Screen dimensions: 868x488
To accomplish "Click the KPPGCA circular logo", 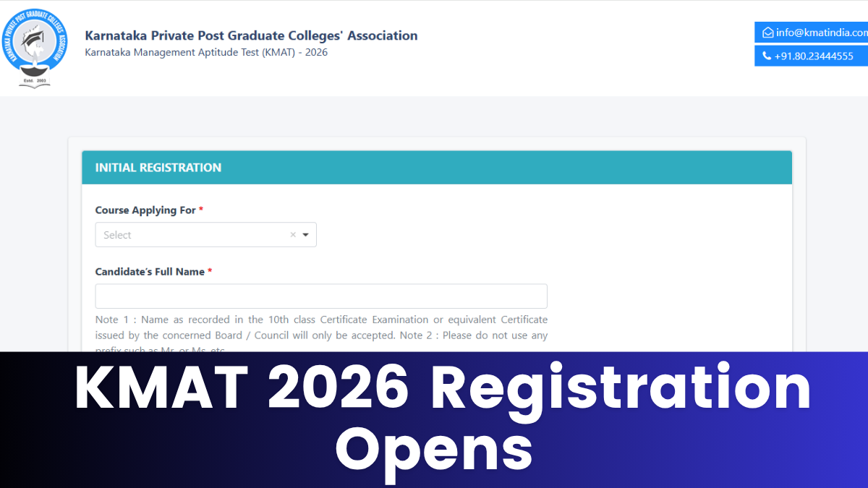I will [x=35, y=48].
